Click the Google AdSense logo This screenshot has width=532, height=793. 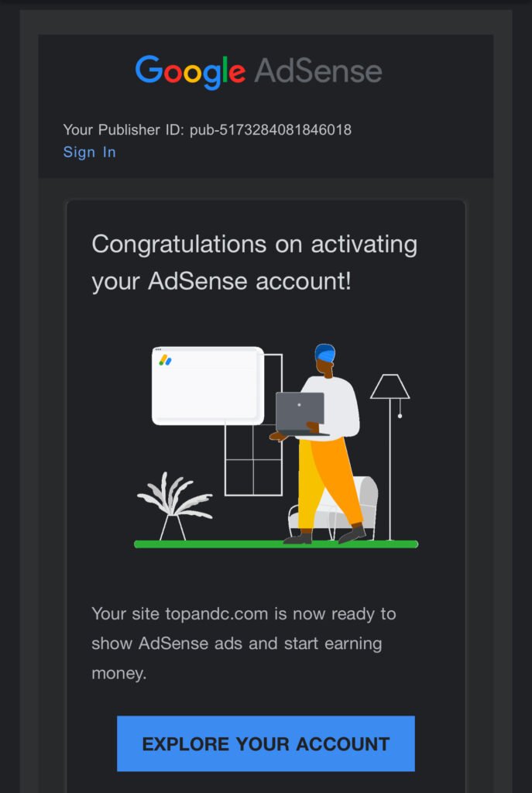pyautogui.click(x=258, y=71)
